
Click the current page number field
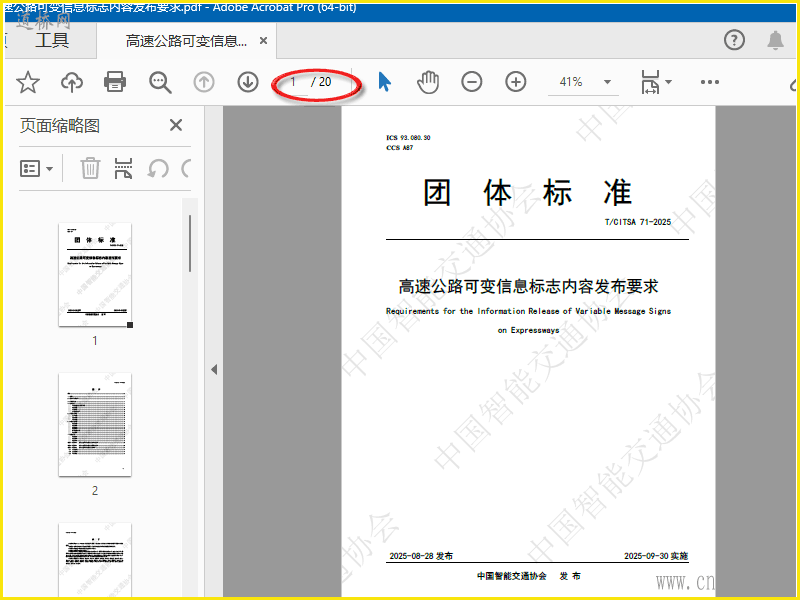tap(294, 82)
